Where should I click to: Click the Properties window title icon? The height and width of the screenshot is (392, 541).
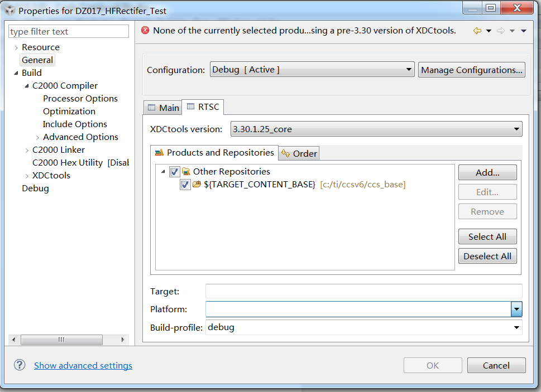[10, 10]
